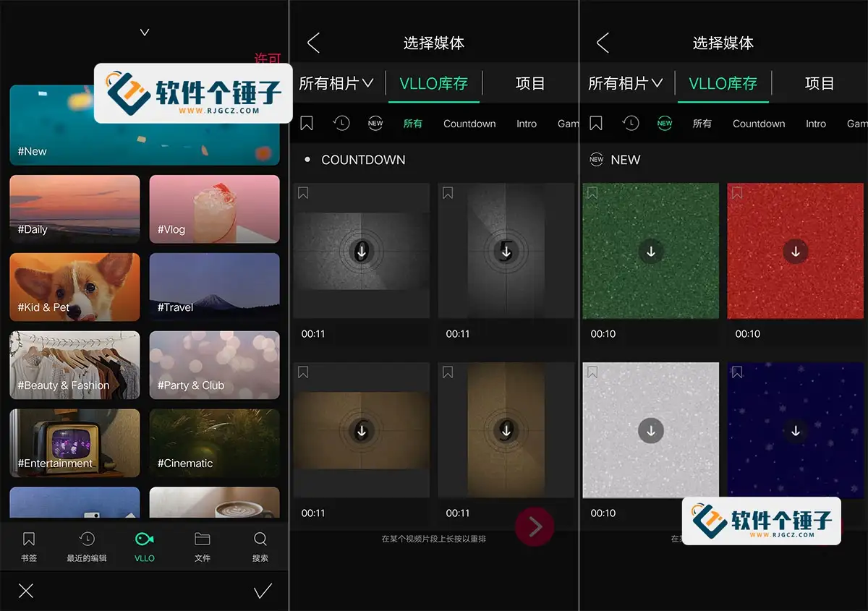Enable the bookmark filter in the library bar
Viewport: 868px width, 611px height.
pos(306,123)
